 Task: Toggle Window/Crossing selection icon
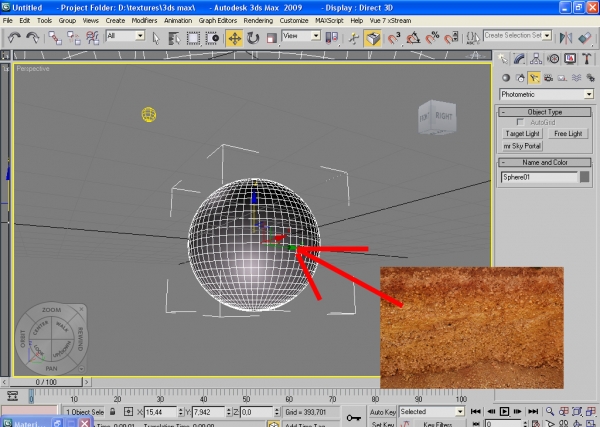[x=212, y=38]
